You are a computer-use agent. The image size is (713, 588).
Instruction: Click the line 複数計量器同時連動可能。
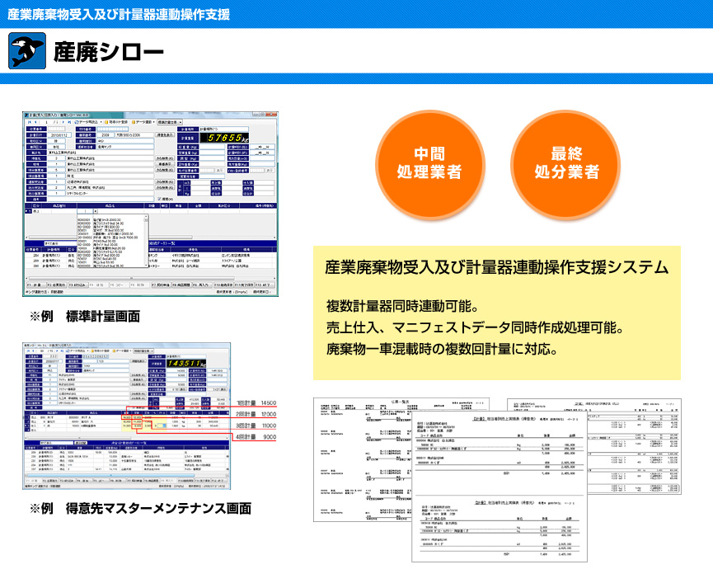pyautogui.click(x=402, y=306)
